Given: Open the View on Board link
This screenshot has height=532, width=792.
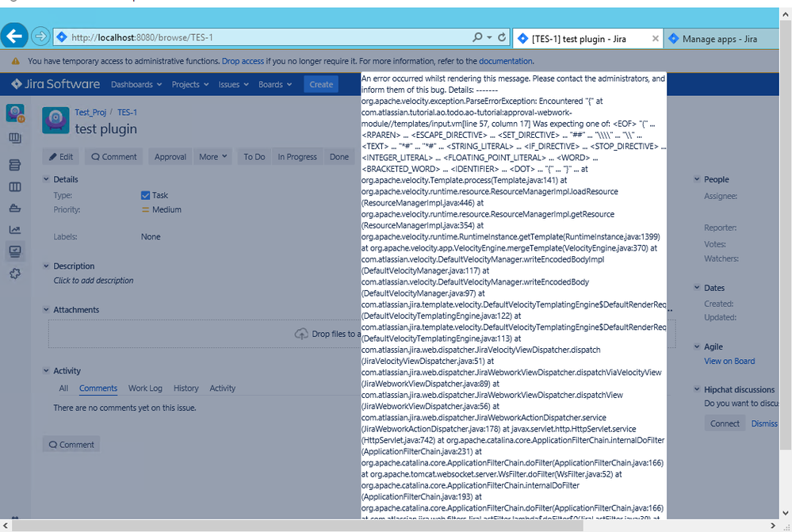Looking at the screenshot, I should point(729,362).
